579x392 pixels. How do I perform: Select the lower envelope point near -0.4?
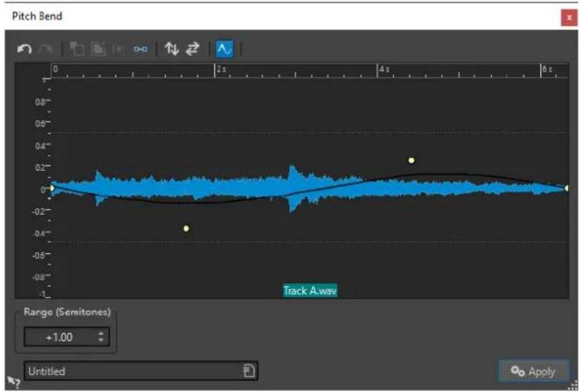pyautogui.click(x=187, y=229)
